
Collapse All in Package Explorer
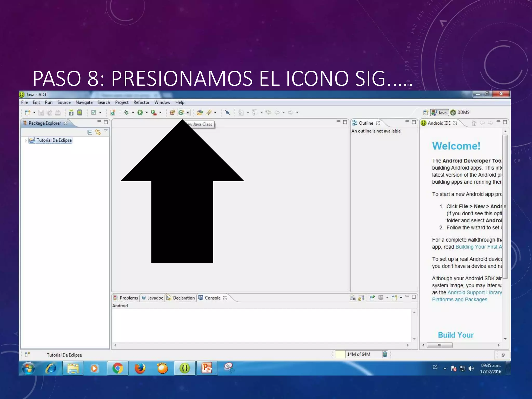tap(90, 132)
